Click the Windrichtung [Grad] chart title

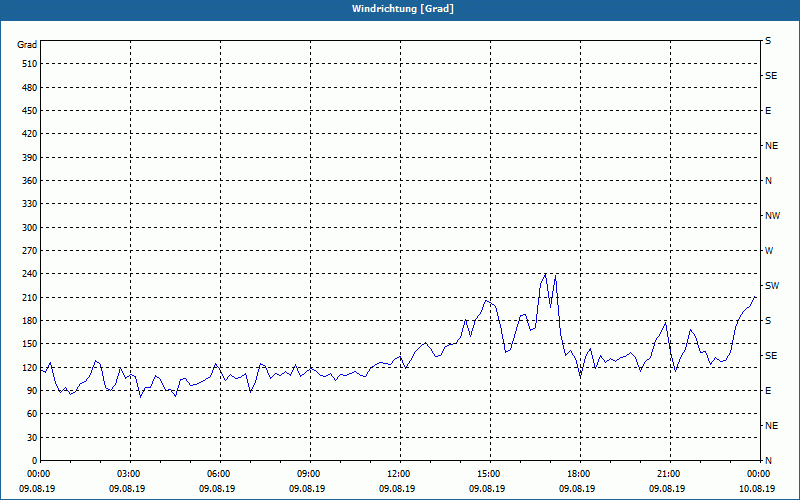tap(400, 9)
